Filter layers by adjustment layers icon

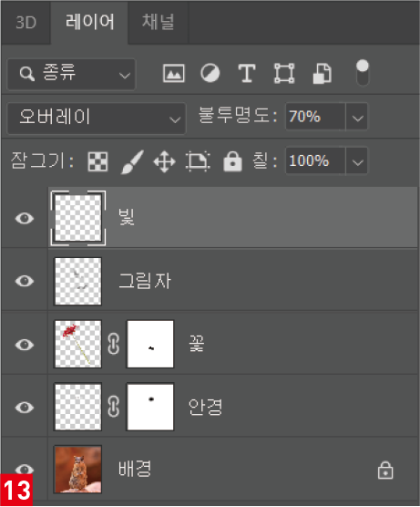(210, 73)
